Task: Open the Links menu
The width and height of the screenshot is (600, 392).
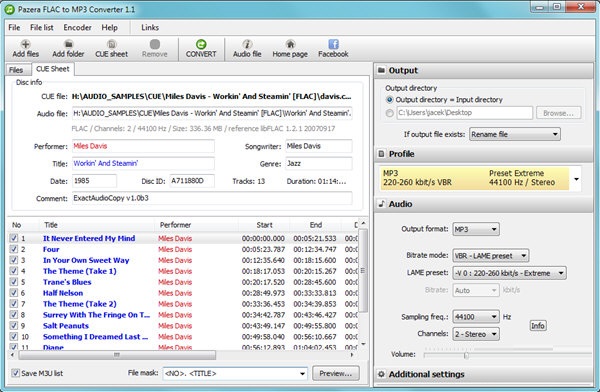Action: pyautogui.click(x=150, y=28)
